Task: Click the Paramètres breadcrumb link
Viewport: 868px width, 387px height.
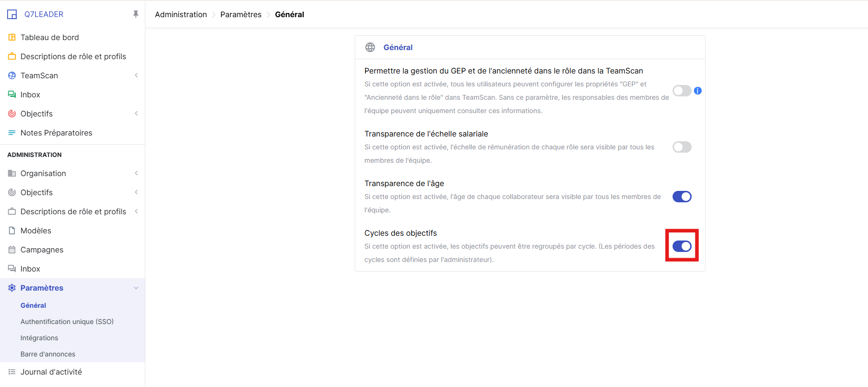Action: coord(241,14)
